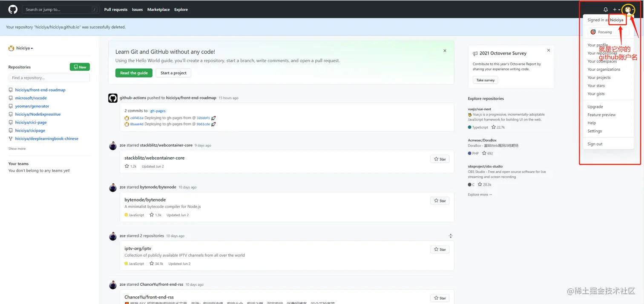Open Acmesec/DoraBox repository
644x304 pixels.
(482, 140)
